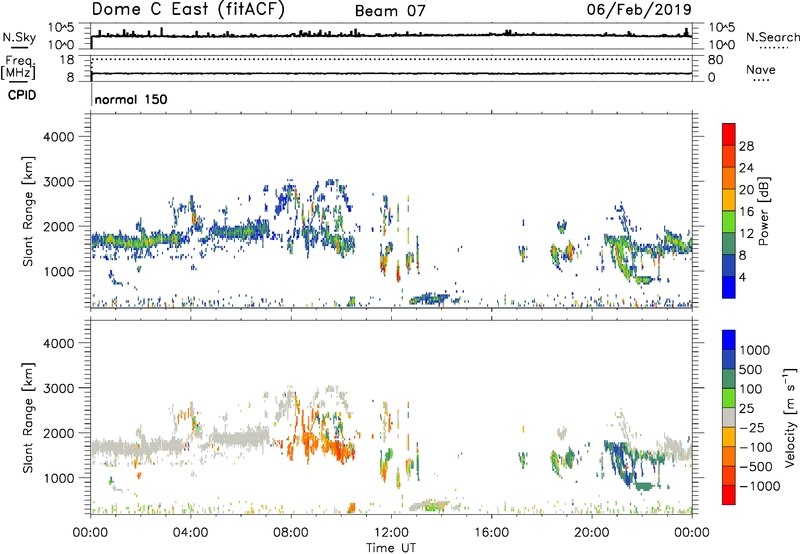Click the "80" Nave axis tick label
This screenshot has height=554, width=800.
tap(716, 60)
